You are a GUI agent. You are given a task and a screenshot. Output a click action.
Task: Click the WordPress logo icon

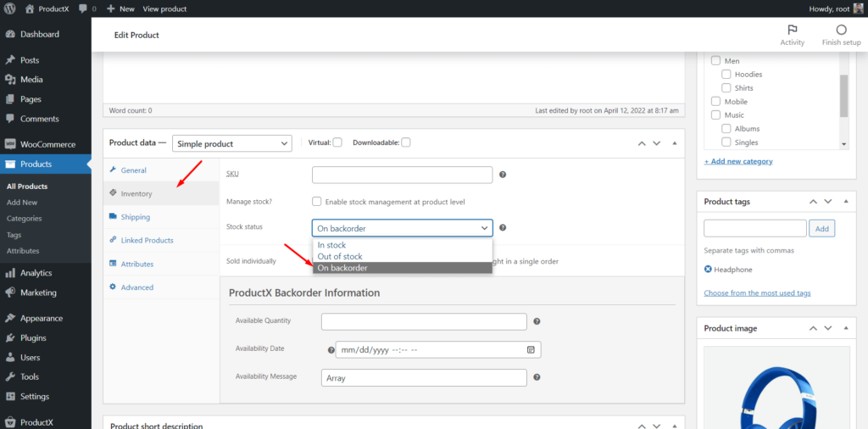pyautogui.click(x=10, y=8)
